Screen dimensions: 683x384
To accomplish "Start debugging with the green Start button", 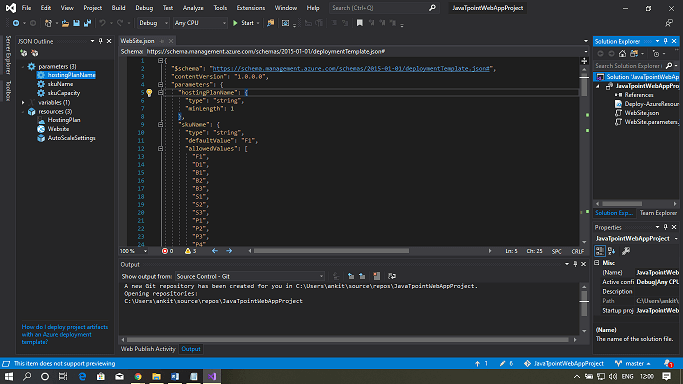I will (x=243, y=23).
